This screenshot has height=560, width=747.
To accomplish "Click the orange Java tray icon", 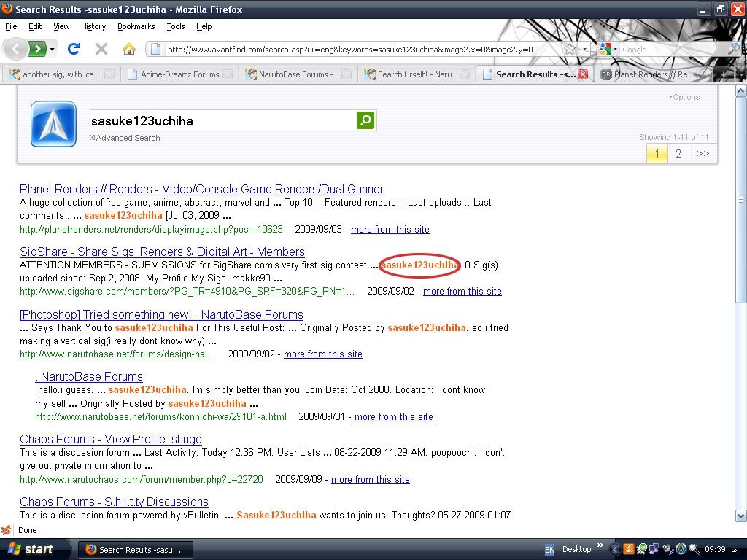I will (629, 549).
